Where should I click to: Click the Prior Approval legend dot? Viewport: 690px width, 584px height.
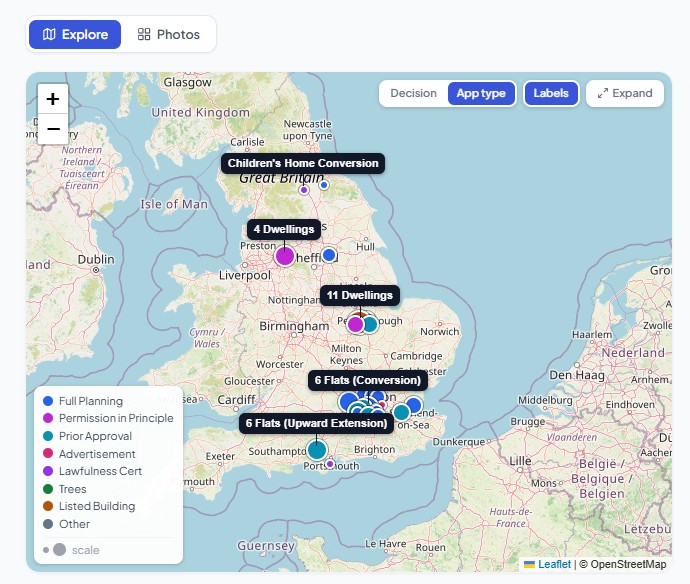click(x=48, y=436)
